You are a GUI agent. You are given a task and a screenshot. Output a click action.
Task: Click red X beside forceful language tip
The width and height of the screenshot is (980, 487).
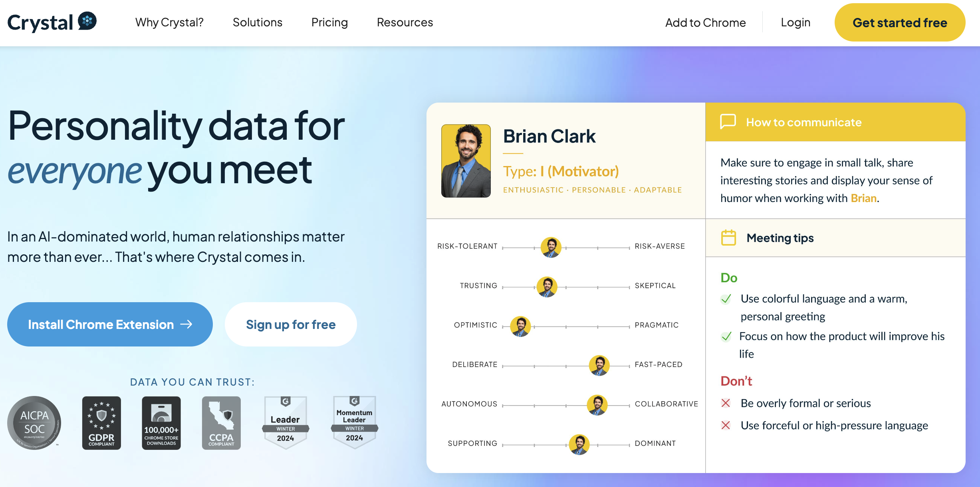pos(726,426)
